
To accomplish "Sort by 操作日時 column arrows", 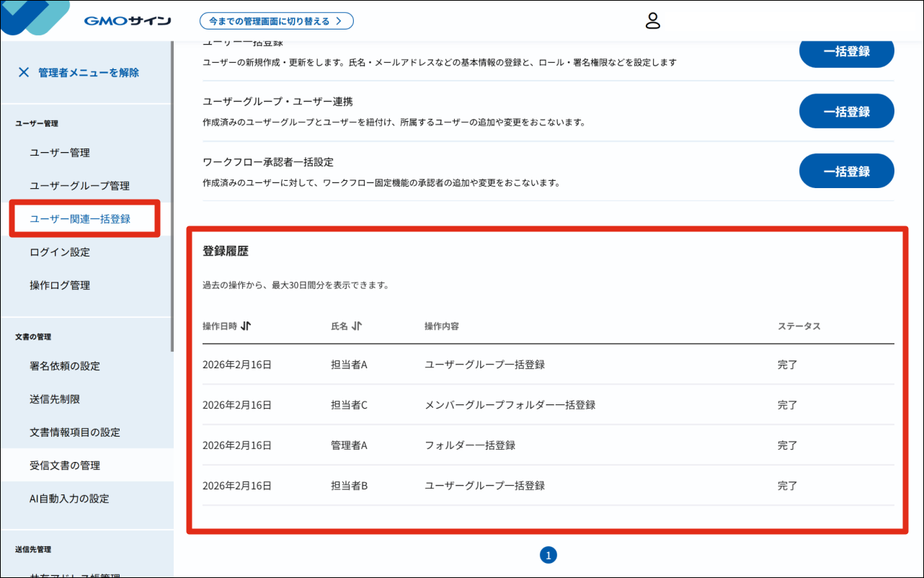I will tap(246, 326).
